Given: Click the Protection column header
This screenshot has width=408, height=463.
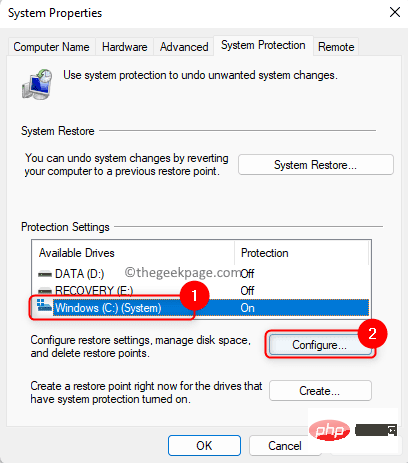Looking at the screenshot, I should coord(302,253).
